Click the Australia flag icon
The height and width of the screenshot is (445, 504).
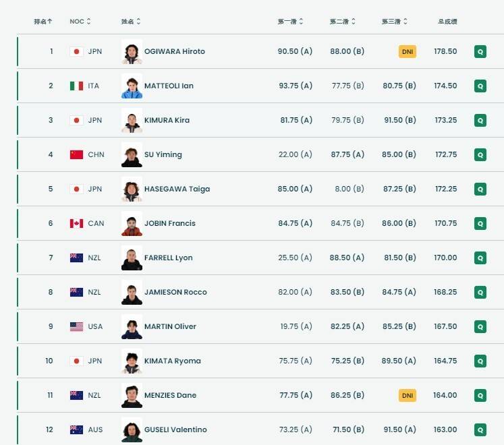76,429
